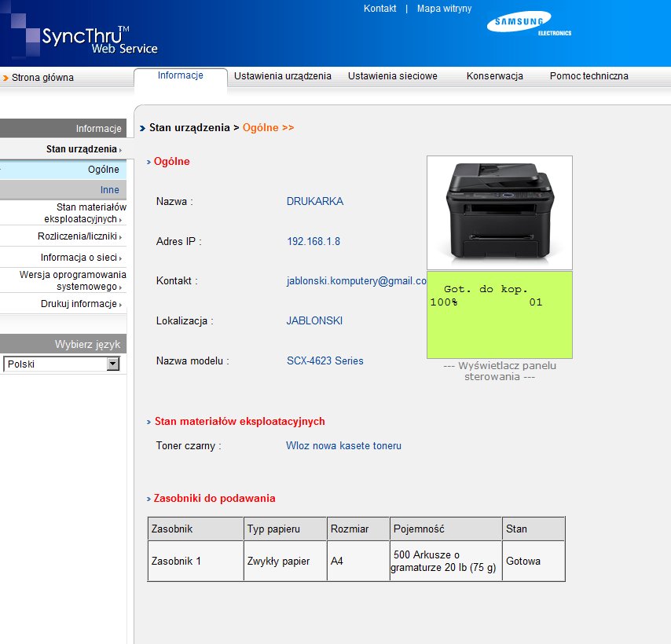671x644 pixels.
Task: Open the Konserwacja tab
Action: (495, 76)
